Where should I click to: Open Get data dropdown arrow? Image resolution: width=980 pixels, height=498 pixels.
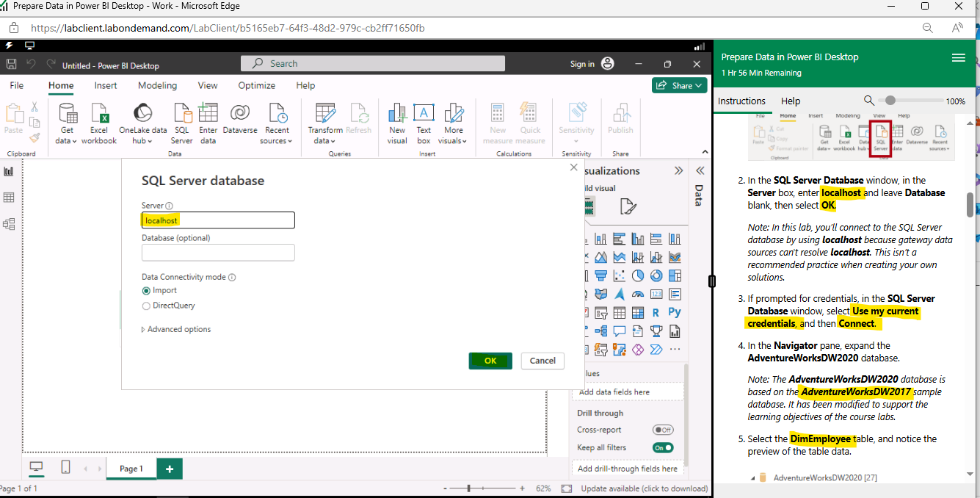click(x=75, y=141)
